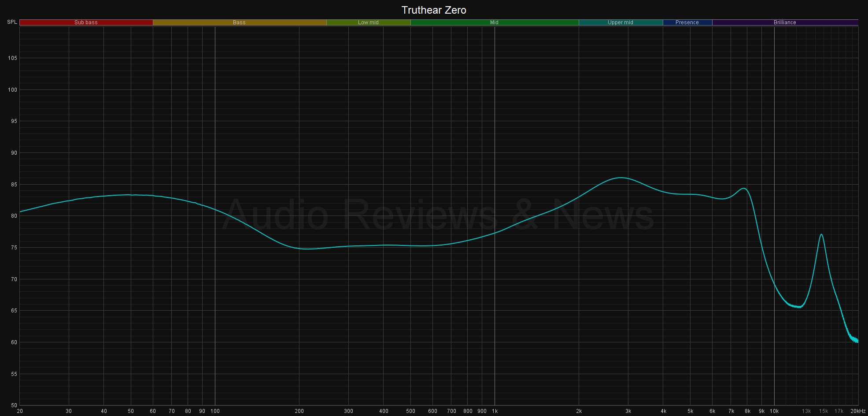
Task: Click the curve peak near 8k
Action: click(x=744, y=189)
